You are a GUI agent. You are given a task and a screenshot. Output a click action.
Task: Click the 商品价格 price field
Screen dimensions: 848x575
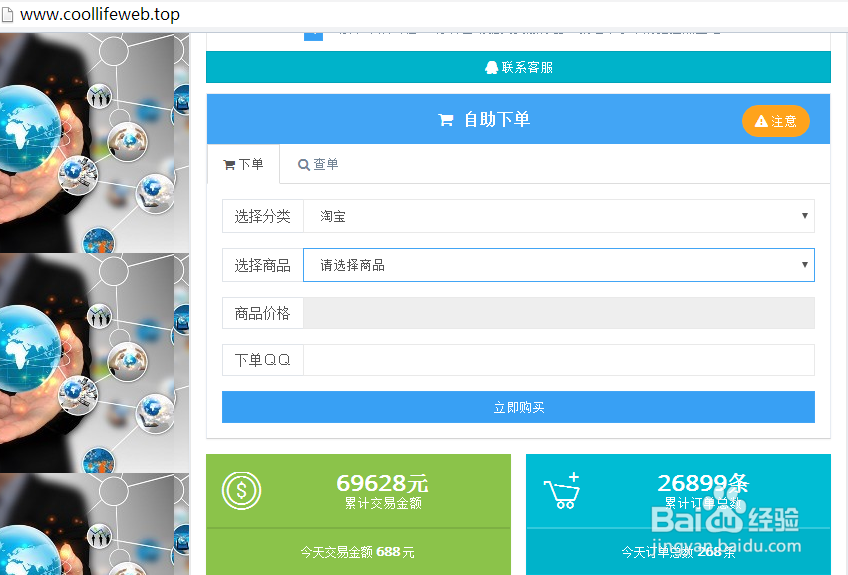(x=559, y=313)
